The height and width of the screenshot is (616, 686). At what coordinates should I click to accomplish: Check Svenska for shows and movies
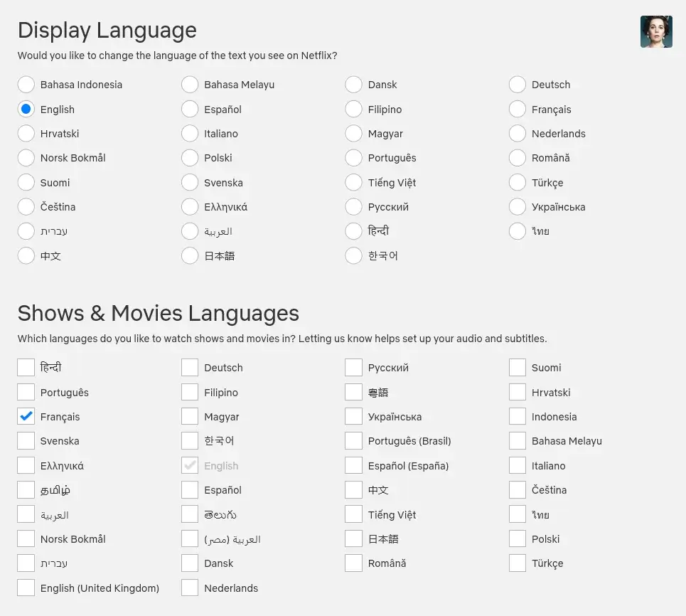[26, 440]
